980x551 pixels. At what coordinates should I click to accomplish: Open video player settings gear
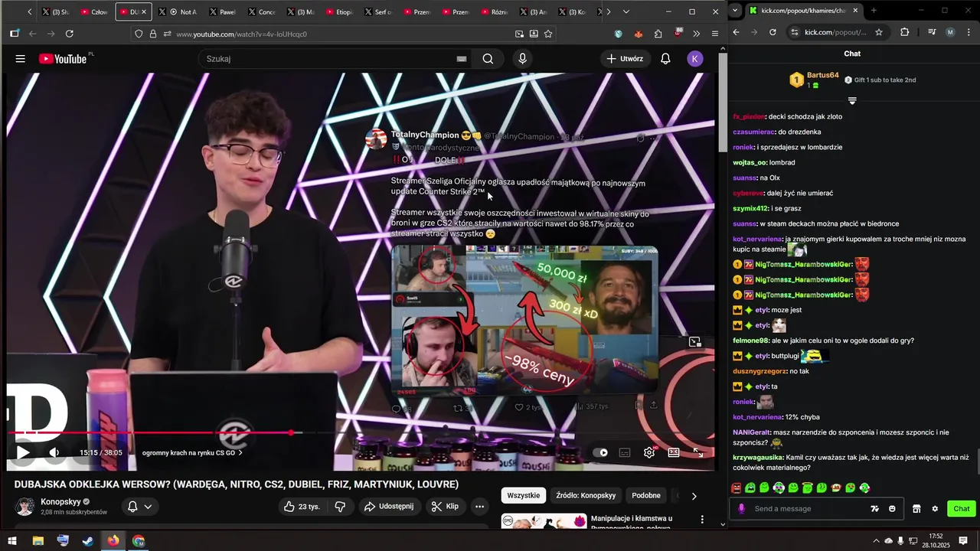coord(649,452)
